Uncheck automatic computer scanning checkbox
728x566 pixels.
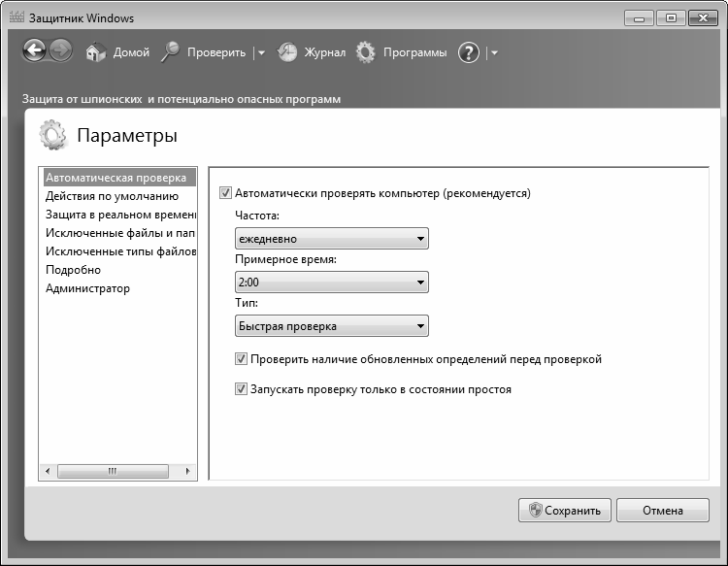coord(227,193)
